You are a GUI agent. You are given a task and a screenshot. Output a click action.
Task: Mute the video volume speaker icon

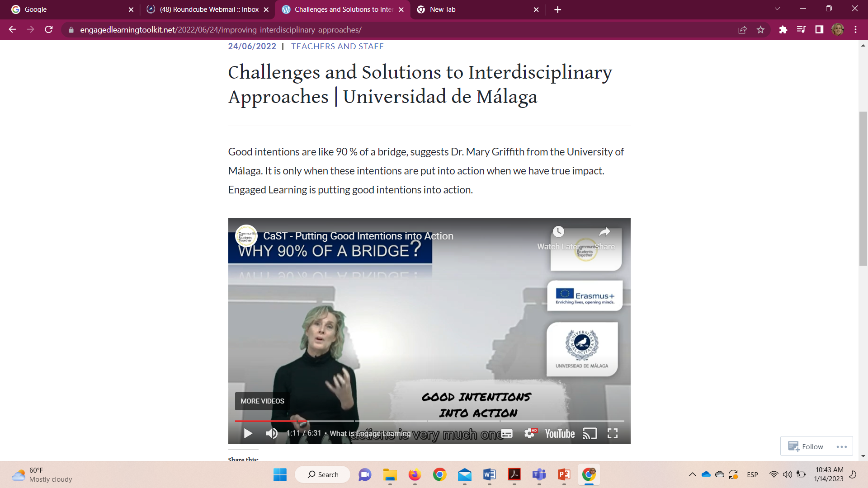click(272, 434)
